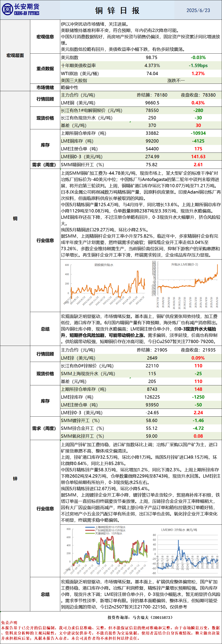The width and height of the screenshot is (222, 644).
Task: Click the LME锌库存 value 126225
Action: 152,397
